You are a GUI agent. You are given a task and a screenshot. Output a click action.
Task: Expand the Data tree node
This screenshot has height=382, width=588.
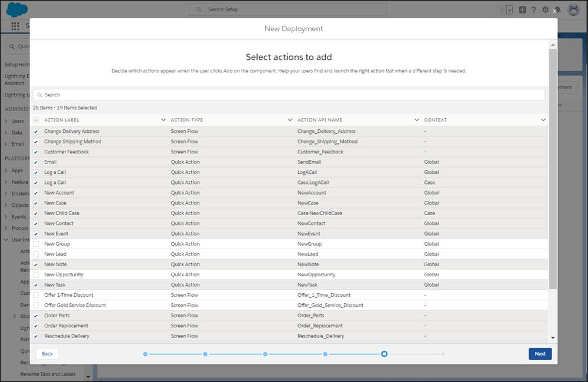6,133
